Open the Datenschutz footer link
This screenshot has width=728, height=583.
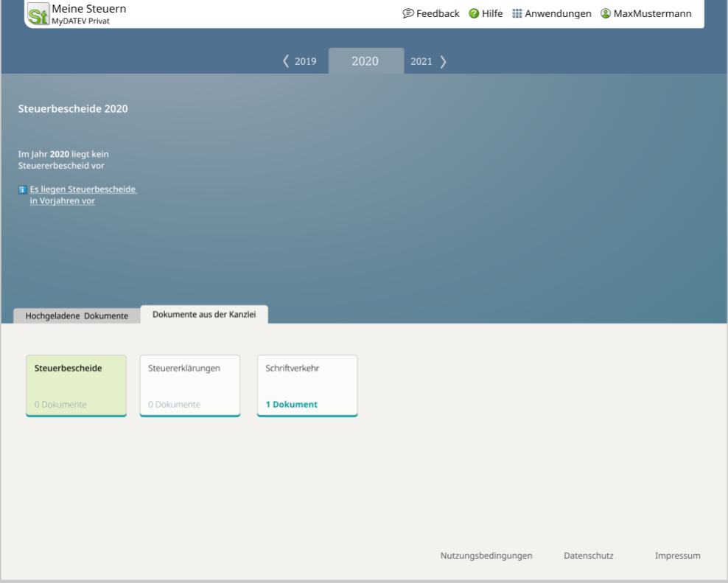(x=588, y=556)
